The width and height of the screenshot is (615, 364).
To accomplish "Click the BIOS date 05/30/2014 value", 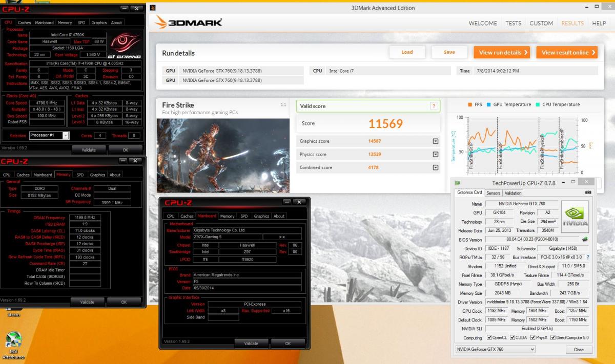I will click(247, 288).
